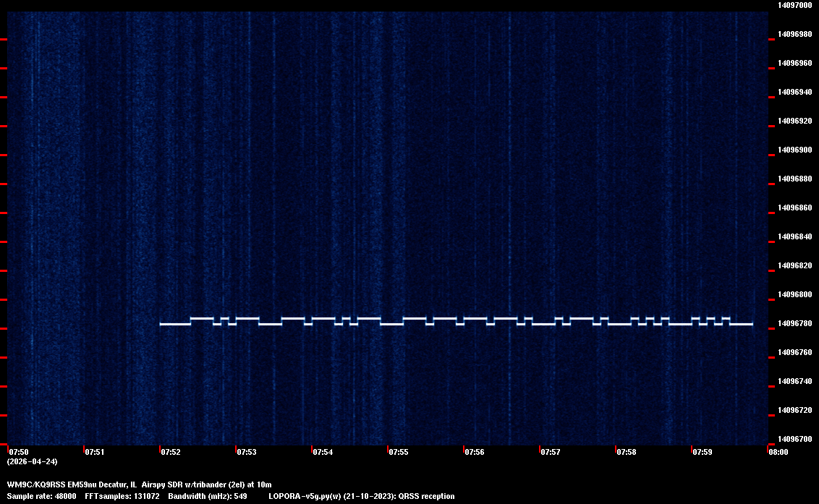Click frequency label 14096800
The height and width of the screenshot is (504, 819).
point(795,294)
